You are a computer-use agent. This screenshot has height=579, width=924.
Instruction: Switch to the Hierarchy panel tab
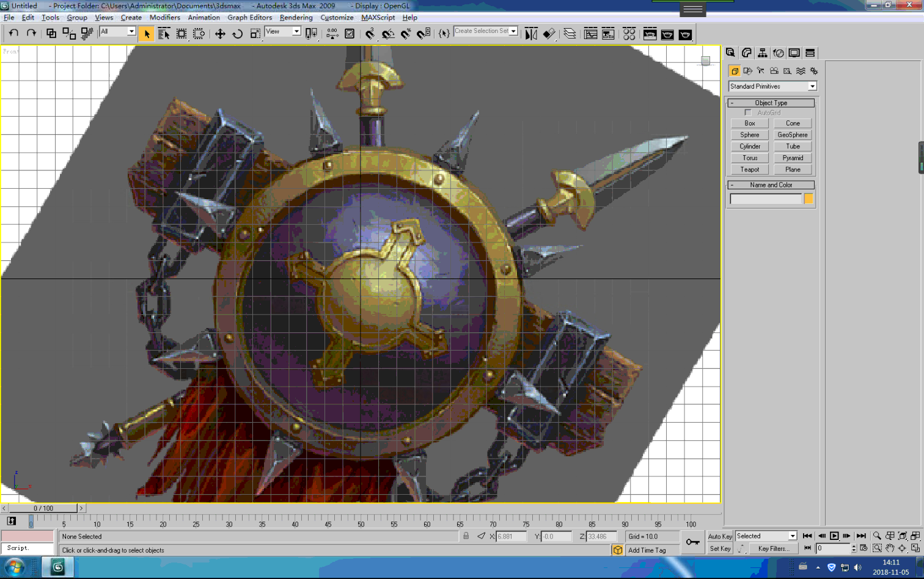(x=762, y=53)
